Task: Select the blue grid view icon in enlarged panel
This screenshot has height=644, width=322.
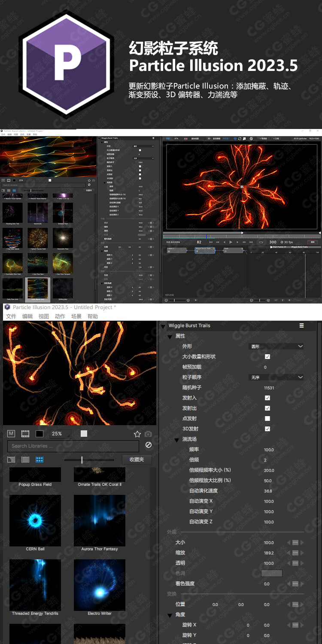Action: (x=39, y=460)
